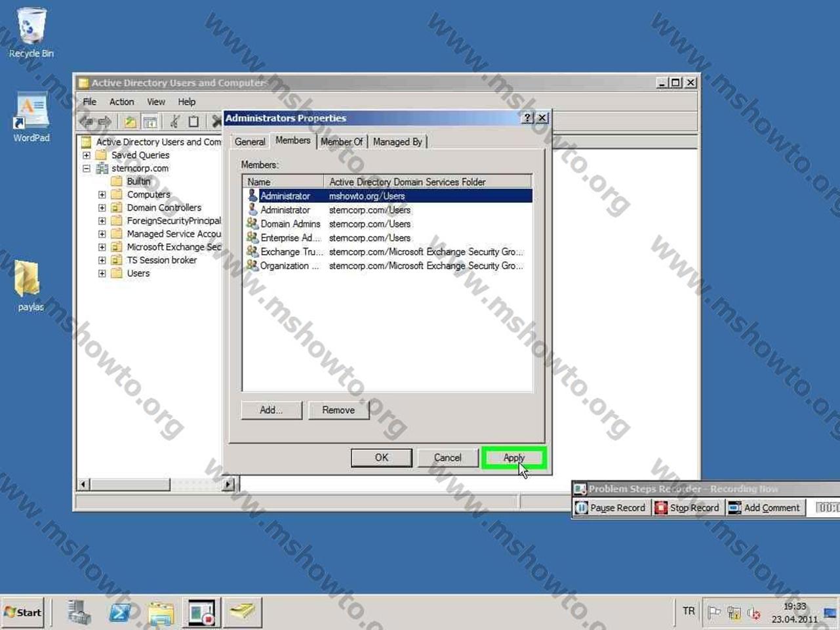Open Windows Explorer from the taskbar
The height and width of the screenshot is (630, 840).
click(x=161, y=613)
